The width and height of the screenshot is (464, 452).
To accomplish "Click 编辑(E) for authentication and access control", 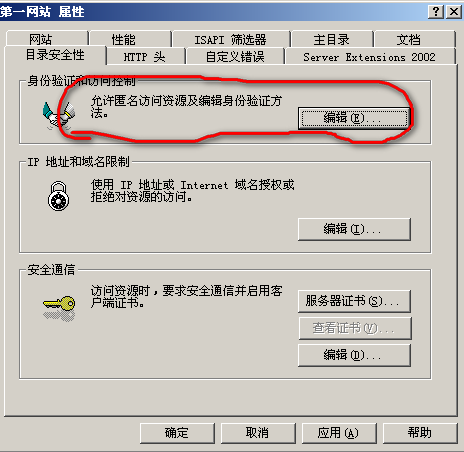I will coord(354,118).
